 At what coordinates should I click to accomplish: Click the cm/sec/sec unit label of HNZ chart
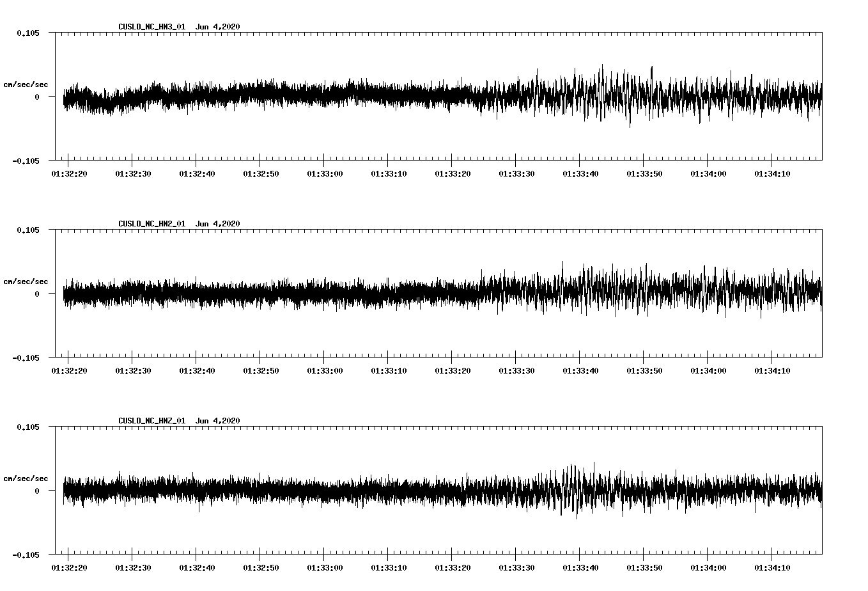tap(26, 478)
